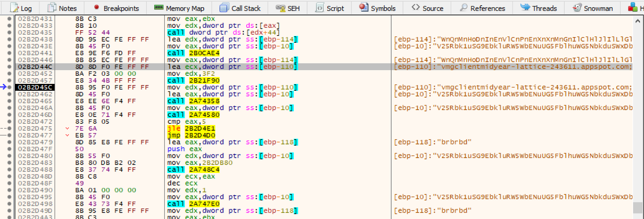Screen dimensions: 644x219
Task: Toggle breakpoint dot at address 02B2D457
Action: [9, 81]
